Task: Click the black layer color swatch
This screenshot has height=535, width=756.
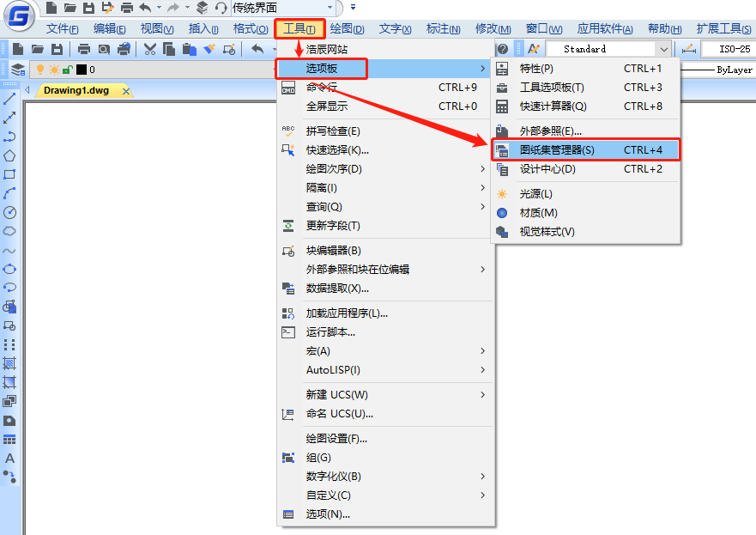Action: (x=80, y=70)
